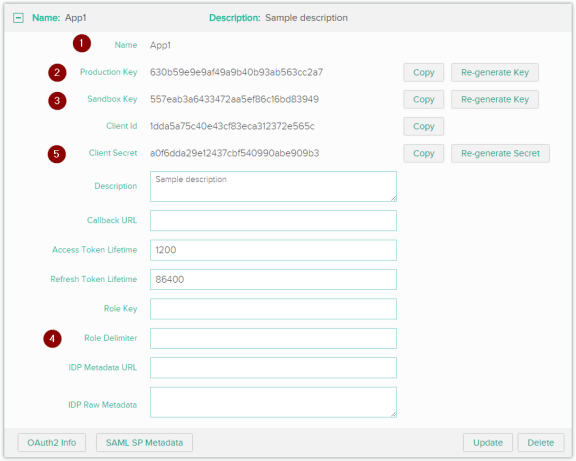Open SAML SP Metadata
576x461 pixels.
[144, 443]
